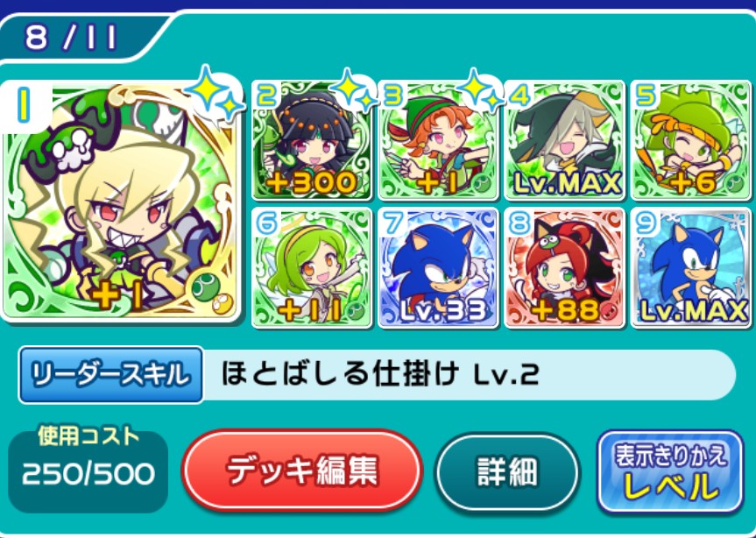756x538 pixels.
Task: Select the green-haired fairy card with +11
Action: point(312,267)
